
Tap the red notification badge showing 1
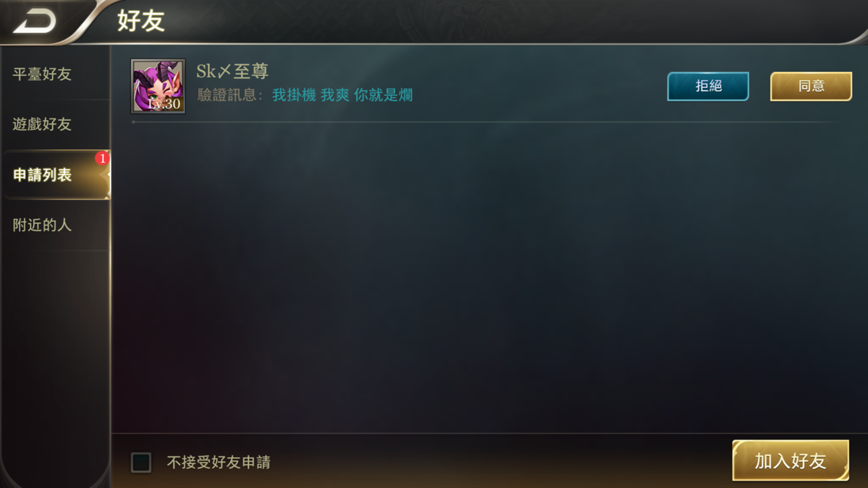(x=102, y=158)
